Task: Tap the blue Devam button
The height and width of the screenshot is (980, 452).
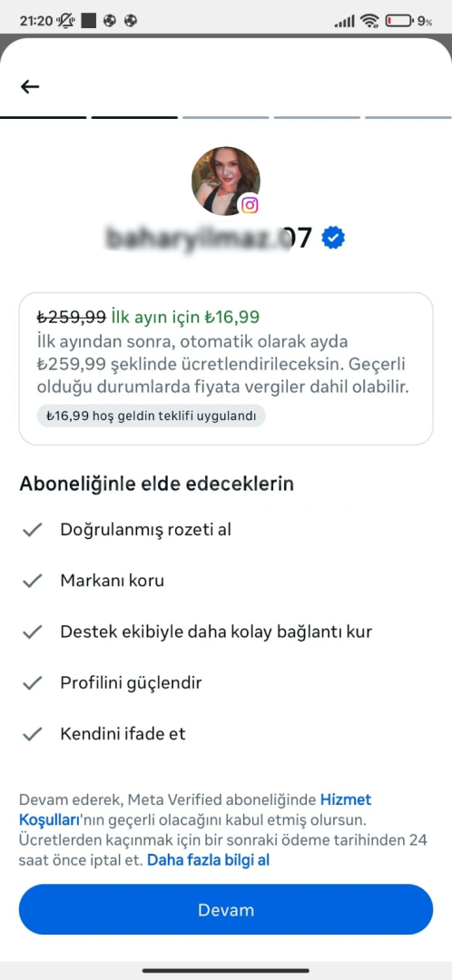Action: coord(226,909)
